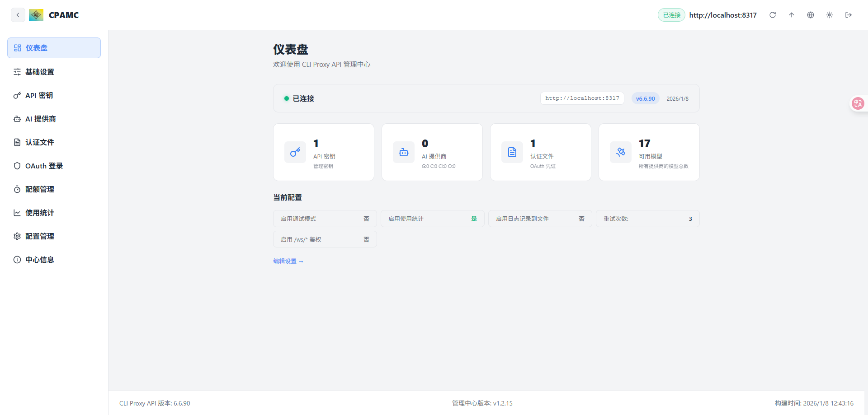Open 认证文件 sidebar page

[x=54, y=142]
